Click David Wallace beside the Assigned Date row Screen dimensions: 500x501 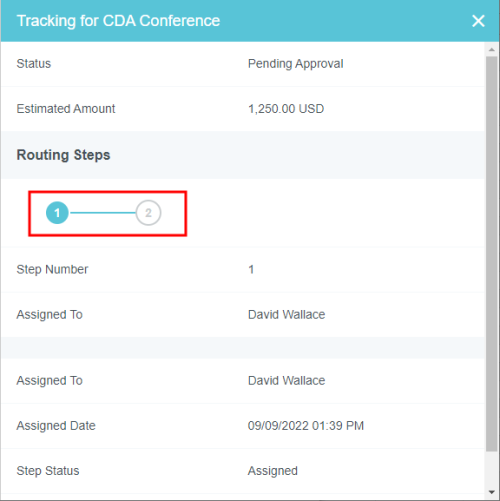[x=286, y=380]
